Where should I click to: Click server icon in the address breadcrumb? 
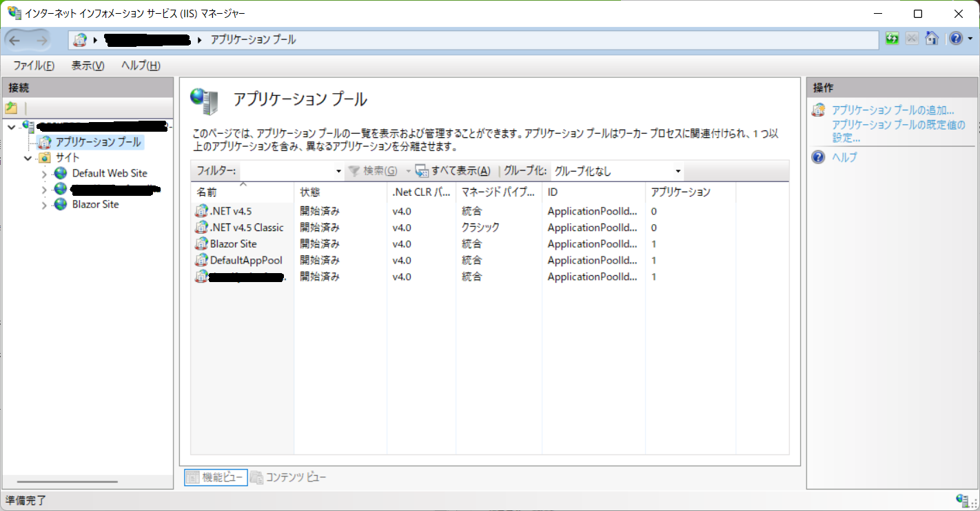[x=81, y=40]
